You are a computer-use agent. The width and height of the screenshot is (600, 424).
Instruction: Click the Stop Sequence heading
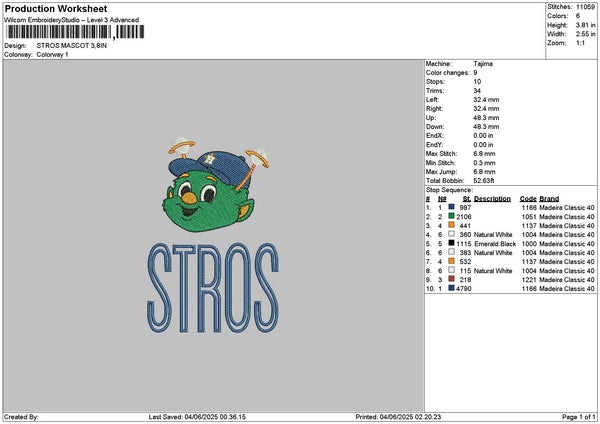(x=449, y=188)
